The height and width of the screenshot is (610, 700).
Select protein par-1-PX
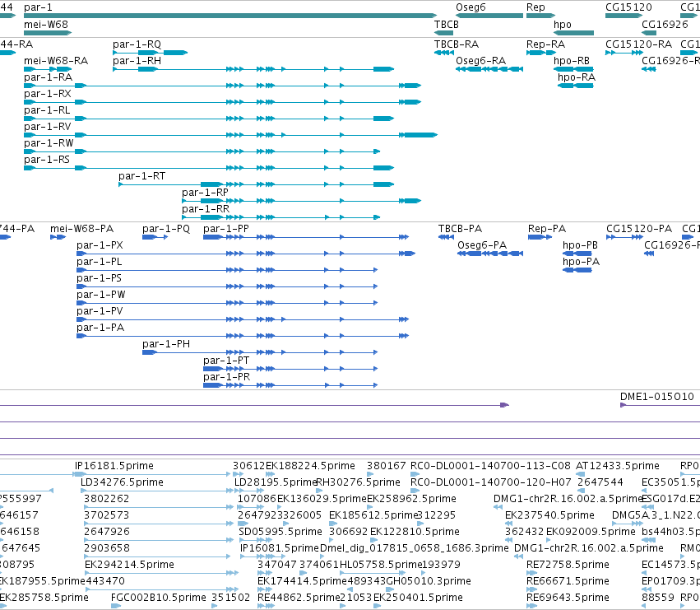tap(246, 254)
